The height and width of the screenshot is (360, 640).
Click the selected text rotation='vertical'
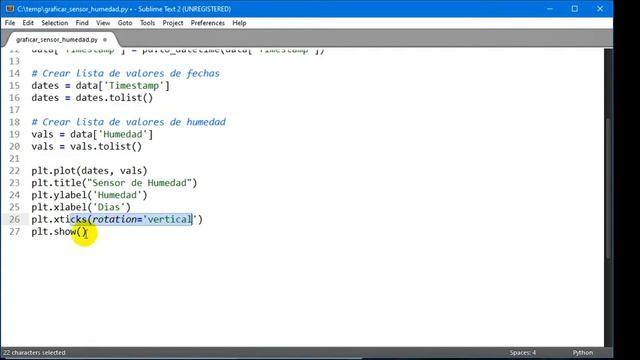(x=142, y=219)
